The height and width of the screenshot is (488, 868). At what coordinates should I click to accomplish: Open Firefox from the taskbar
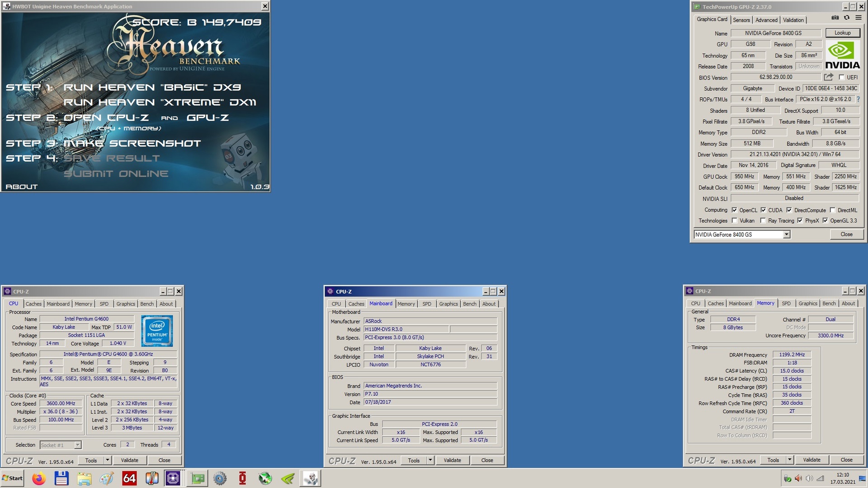[39, 478]
